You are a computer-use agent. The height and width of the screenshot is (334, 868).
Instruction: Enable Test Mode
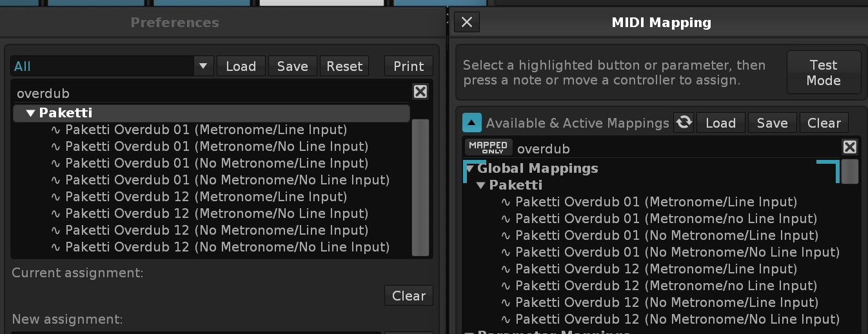pos(824,73)
